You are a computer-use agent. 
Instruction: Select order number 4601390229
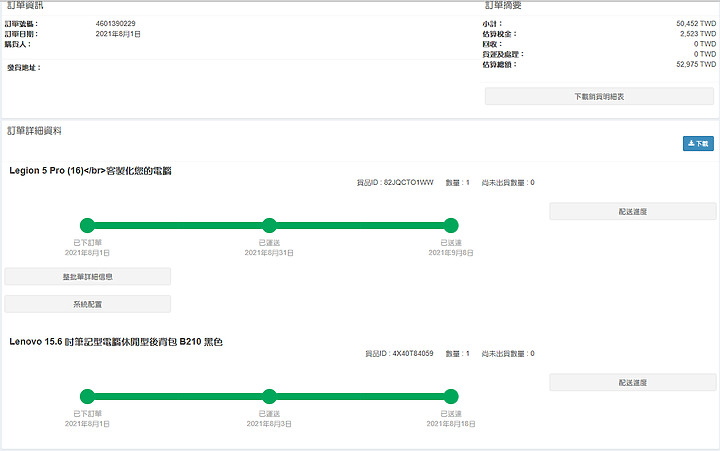116,23
